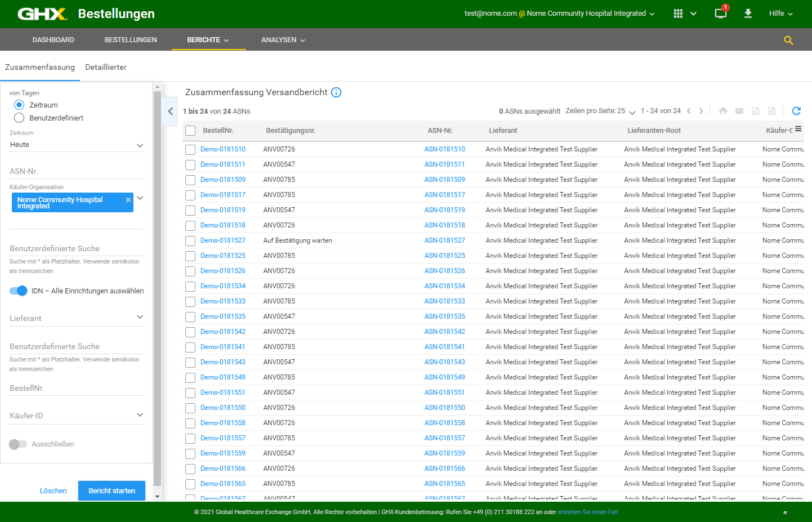Viewport: 812px width, 522px height.
Task: Click the search magnifier icon
Action: pyautogui.click(x=788, y=40)
